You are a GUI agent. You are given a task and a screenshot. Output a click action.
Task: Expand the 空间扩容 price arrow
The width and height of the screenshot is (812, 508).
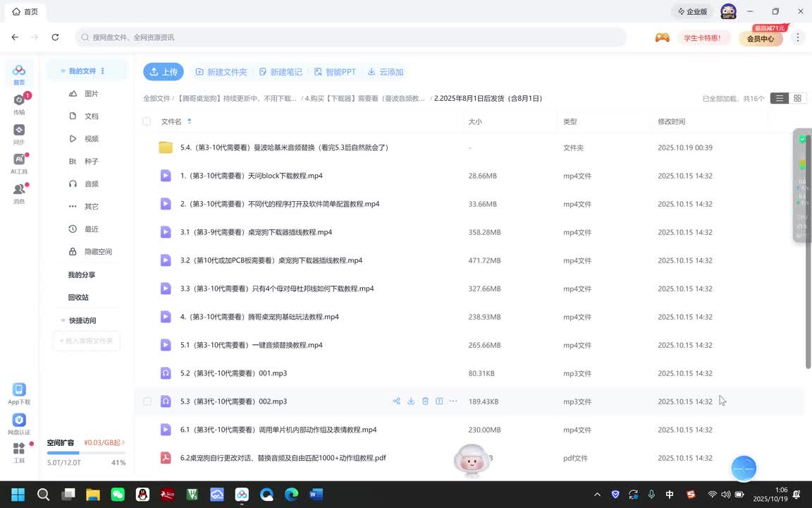[123, 442]
